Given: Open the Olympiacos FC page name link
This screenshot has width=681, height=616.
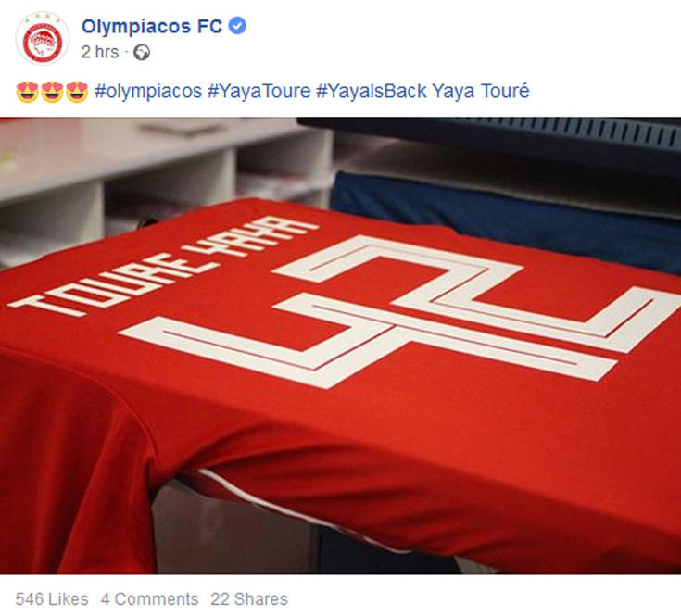Looking at the screenshot, I should (x=152, y=26).
